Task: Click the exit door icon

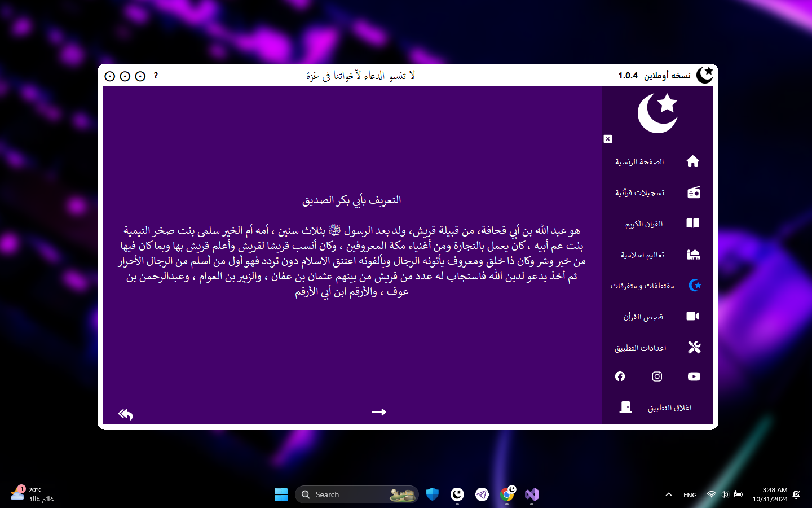Action: click(x=625, y=407)
